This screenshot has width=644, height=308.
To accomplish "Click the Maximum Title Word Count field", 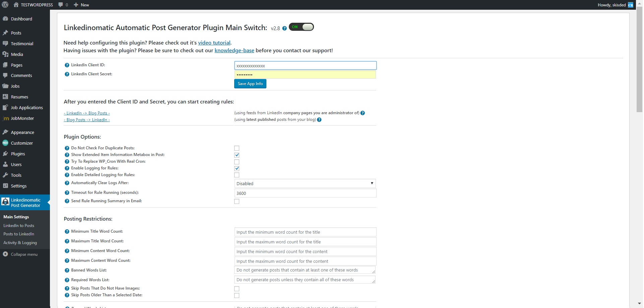I will (305, 242).
